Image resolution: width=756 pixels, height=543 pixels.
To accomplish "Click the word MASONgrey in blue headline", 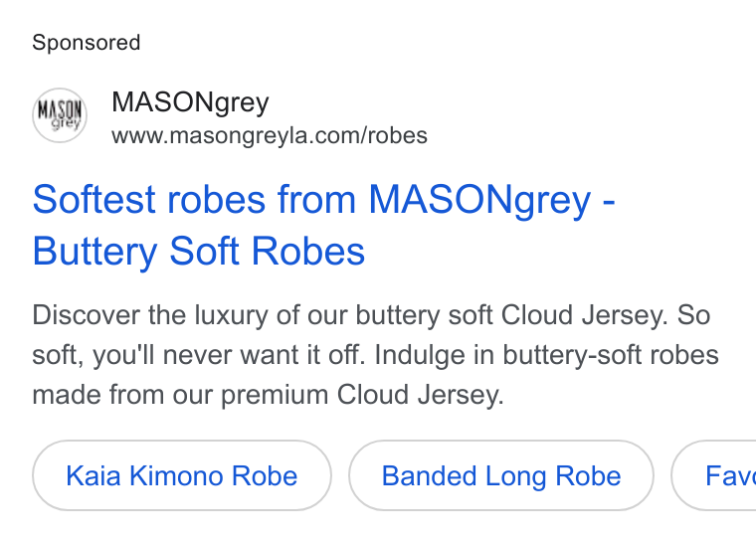I will [x=479, y=200].
